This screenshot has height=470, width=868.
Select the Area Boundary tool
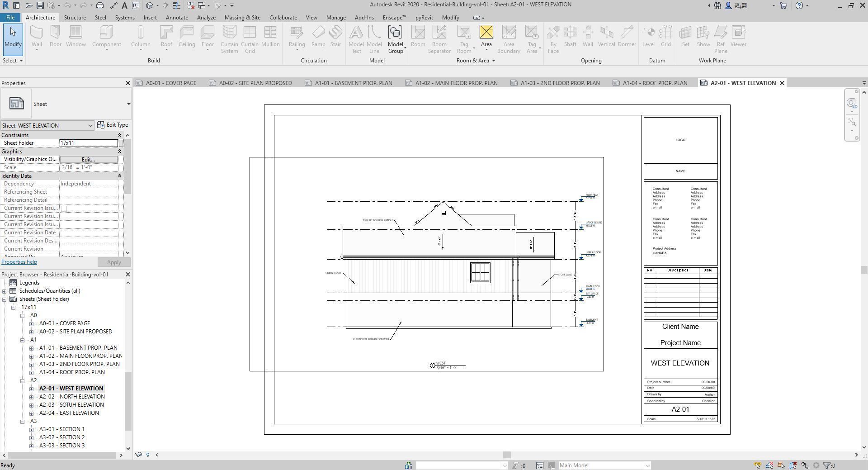(509, 39)
